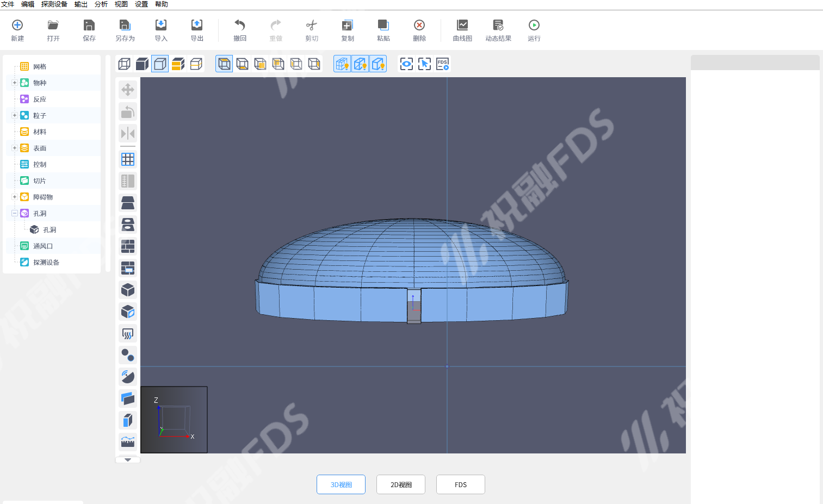Expand more tools with the down arrow

[x=128, y=460]
